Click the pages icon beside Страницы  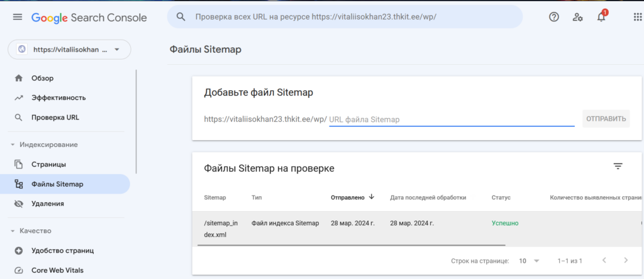tap(18, 165)
